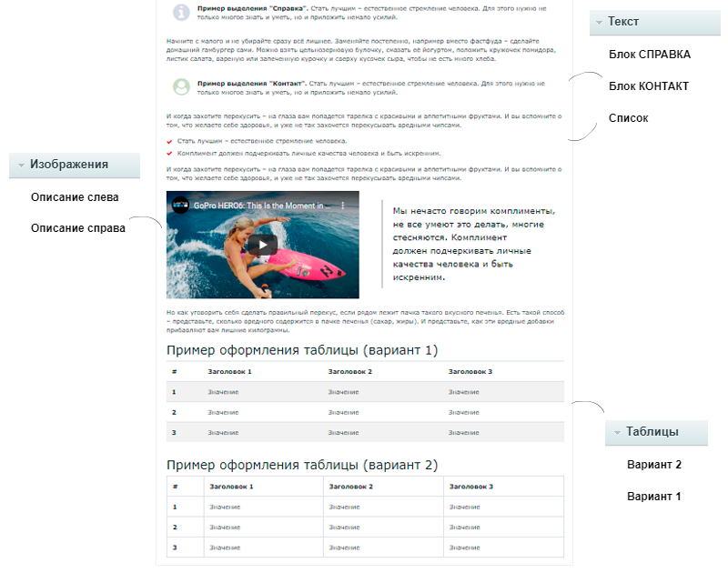Play the GoPro HERO6 video
The height and width of the screenshot is (573, 728).
coord(262,245)
